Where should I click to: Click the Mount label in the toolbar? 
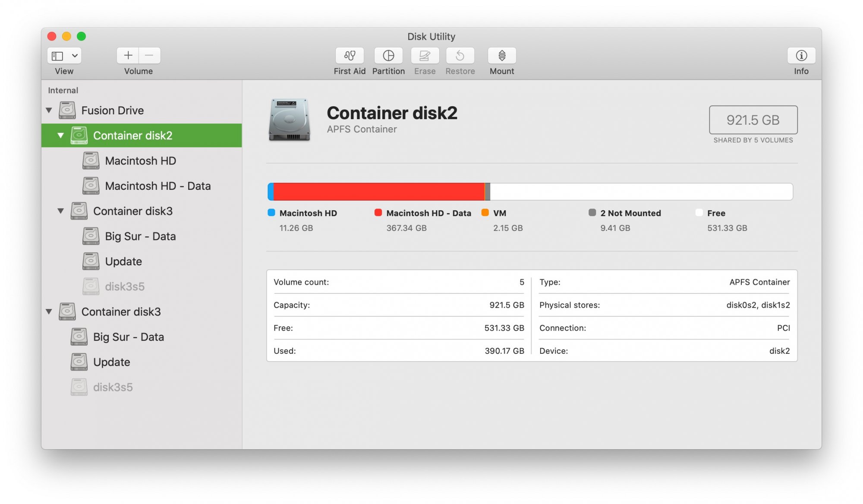(x=502, y=71)
